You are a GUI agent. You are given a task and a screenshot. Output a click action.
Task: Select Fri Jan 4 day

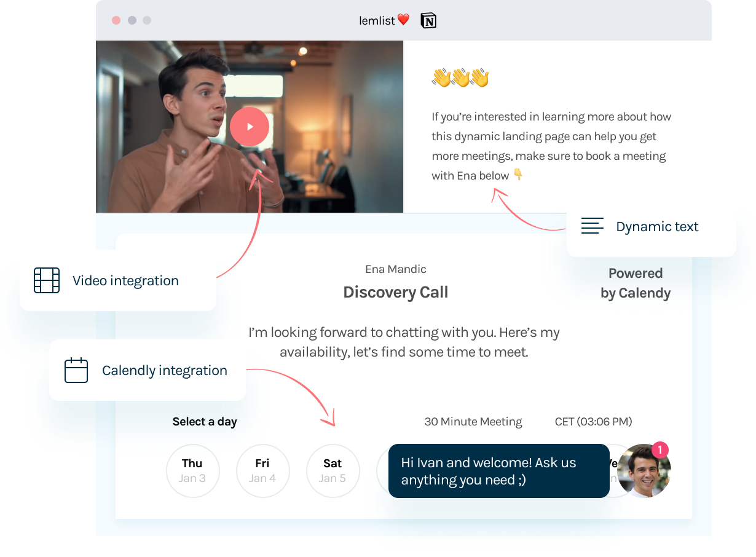[262, 470]
